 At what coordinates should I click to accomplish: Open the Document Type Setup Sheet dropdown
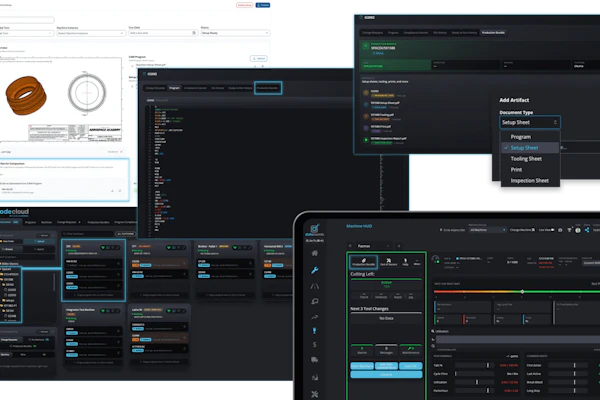tap(530, 122)
